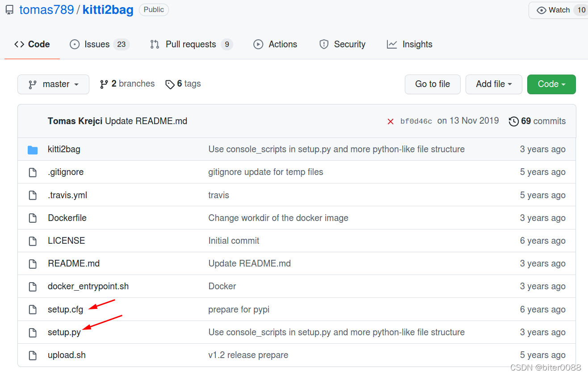Expand the Add file dropdown
Image resolution: width=588 pixels, height=375 pixels.
[x=494, y=84]
